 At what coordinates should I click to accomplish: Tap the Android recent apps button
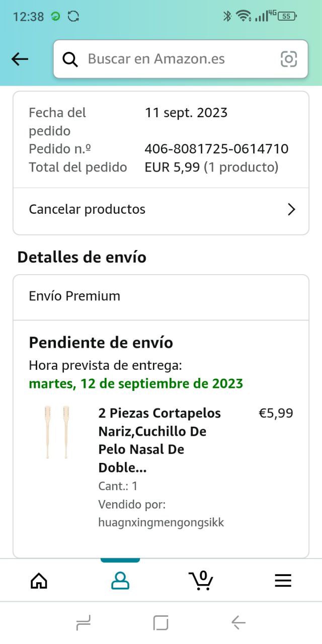84,623
